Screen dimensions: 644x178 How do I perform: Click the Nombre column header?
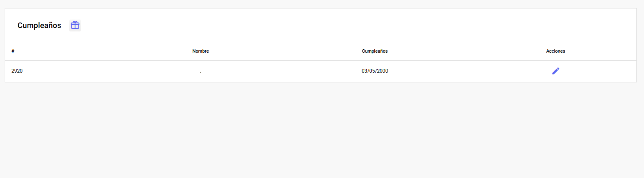201,51
